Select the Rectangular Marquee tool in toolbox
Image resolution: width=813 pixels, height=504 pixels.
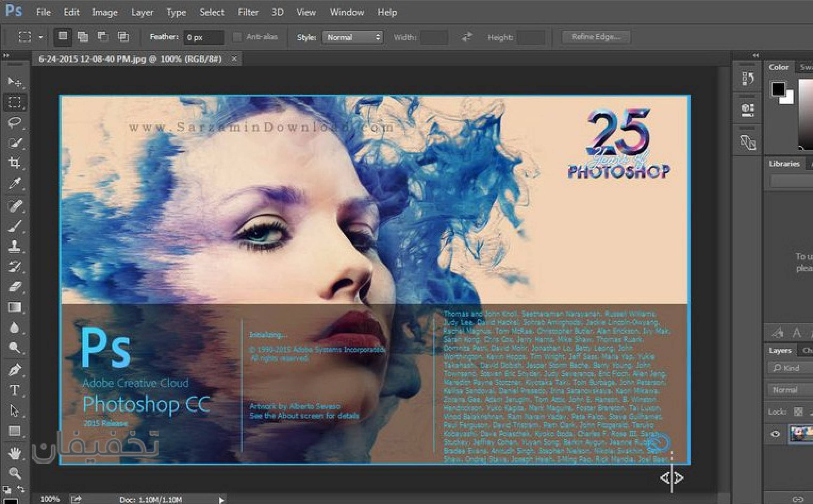(x=14, y=102)
